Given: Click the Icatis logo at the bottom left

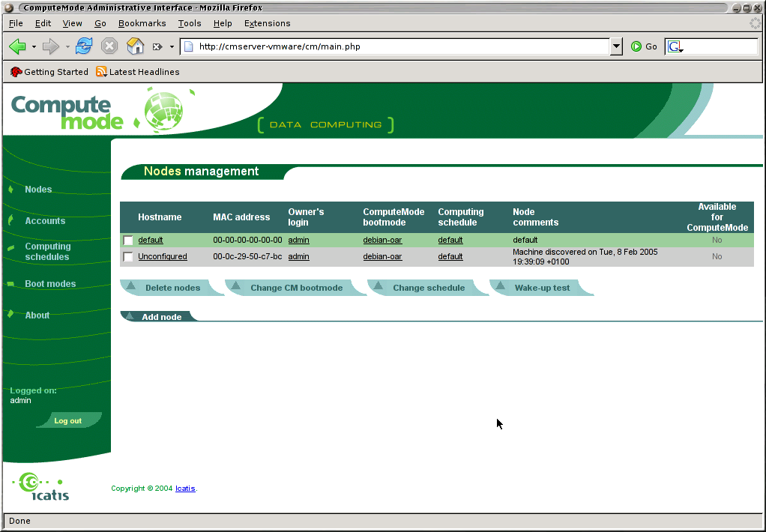Looking at the screenshot, I should [41, 486].
